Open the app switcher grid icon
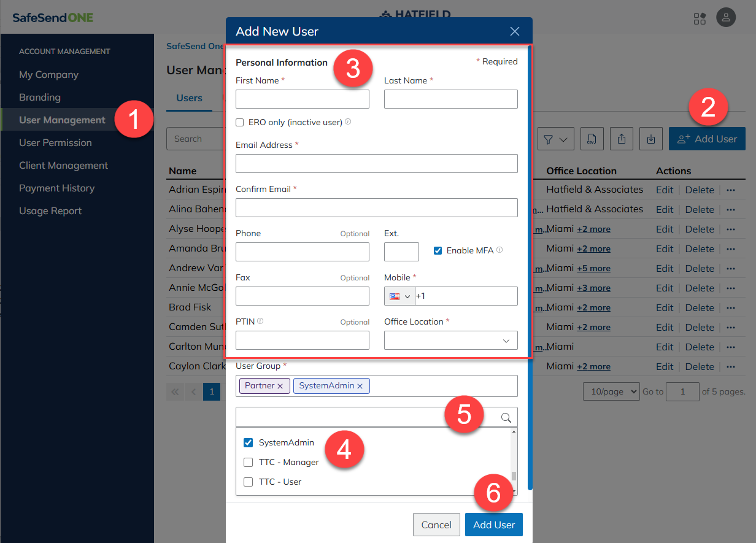Screen dimensions: 756x543 pyautogui.click(x=700, y=18)
